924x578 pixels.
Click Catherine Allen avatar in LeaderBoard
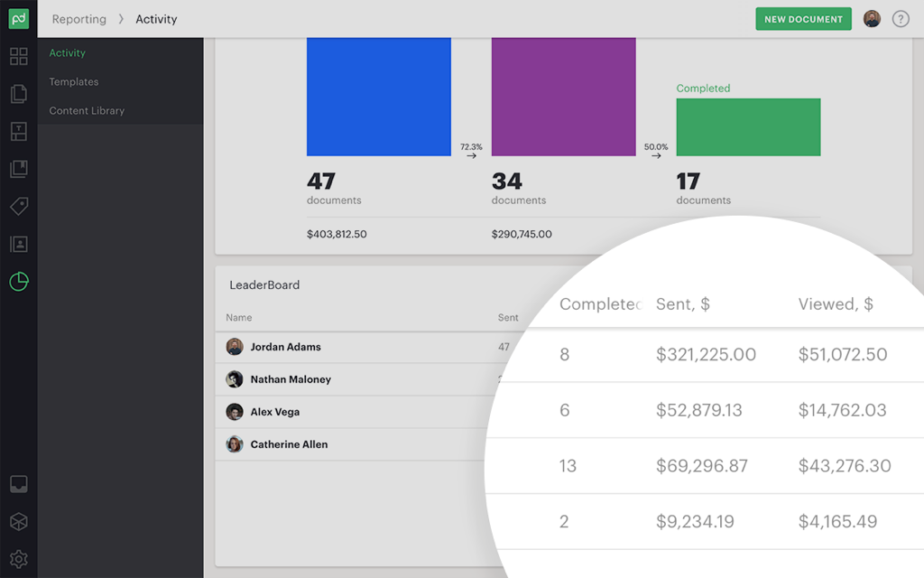[x=235, y=444]
